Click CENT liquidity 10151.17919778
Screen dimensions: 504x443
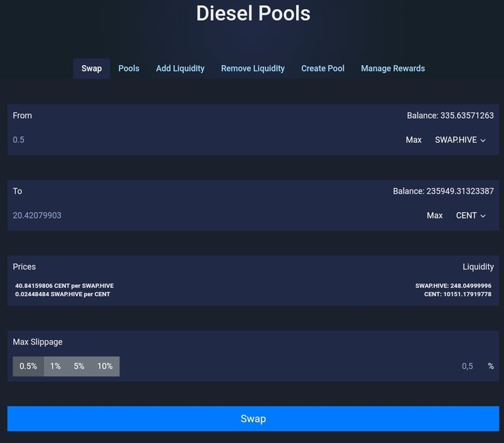coord(457,294)
